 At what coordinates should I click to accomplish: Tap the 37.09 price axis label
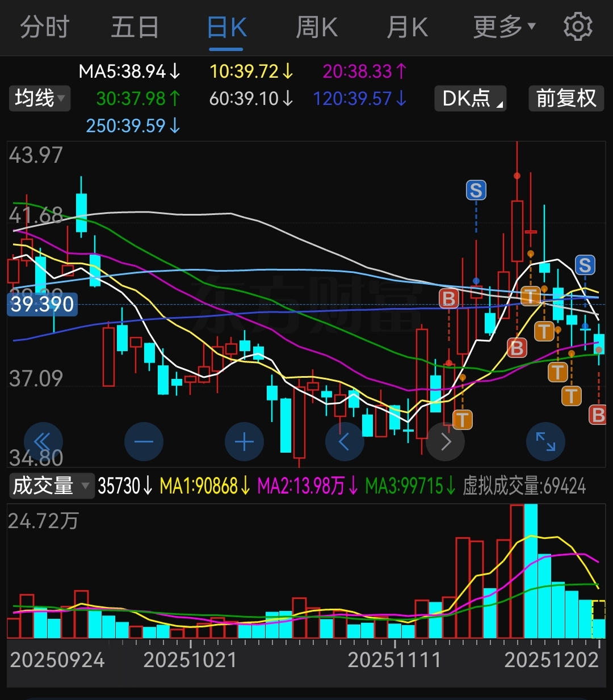(x=36, y=378)
